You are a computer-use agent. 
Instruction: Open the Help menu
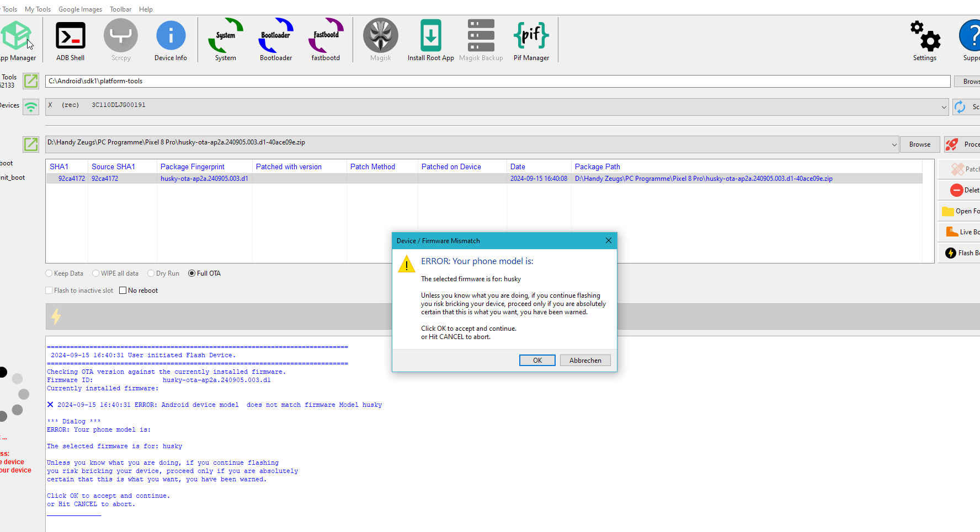146,9
